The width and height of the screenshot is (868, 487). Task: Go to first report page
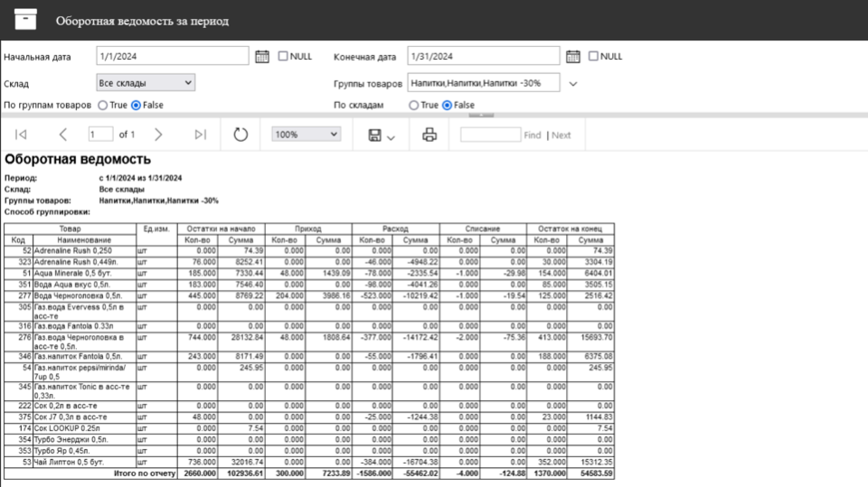(21, 135)
